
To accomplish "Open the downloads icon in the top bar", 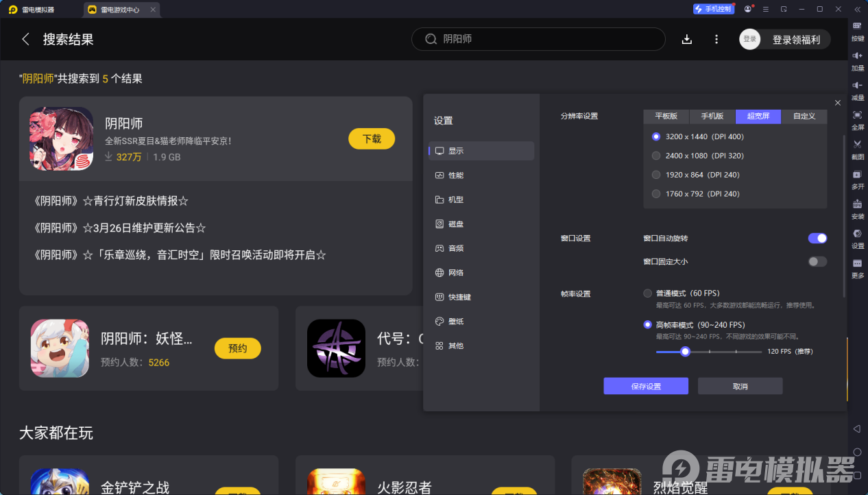I will tap(686, 39).
